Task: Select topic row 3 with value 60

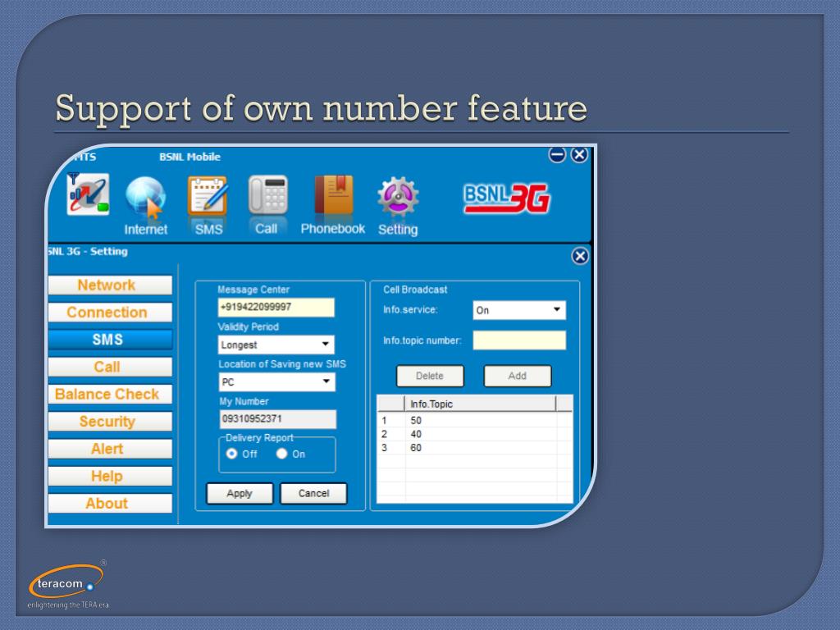Action: pyautogui.click(x=474, y=448)
